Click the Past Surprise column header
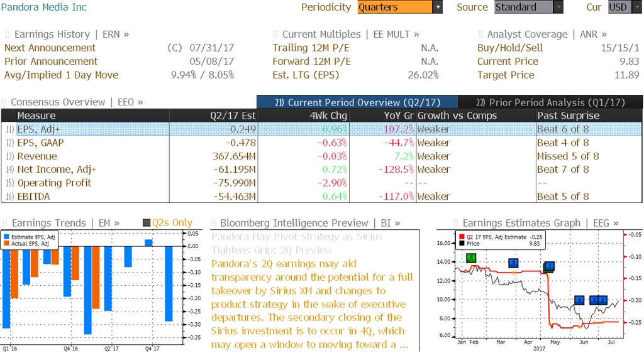 [x=589, y=116]
